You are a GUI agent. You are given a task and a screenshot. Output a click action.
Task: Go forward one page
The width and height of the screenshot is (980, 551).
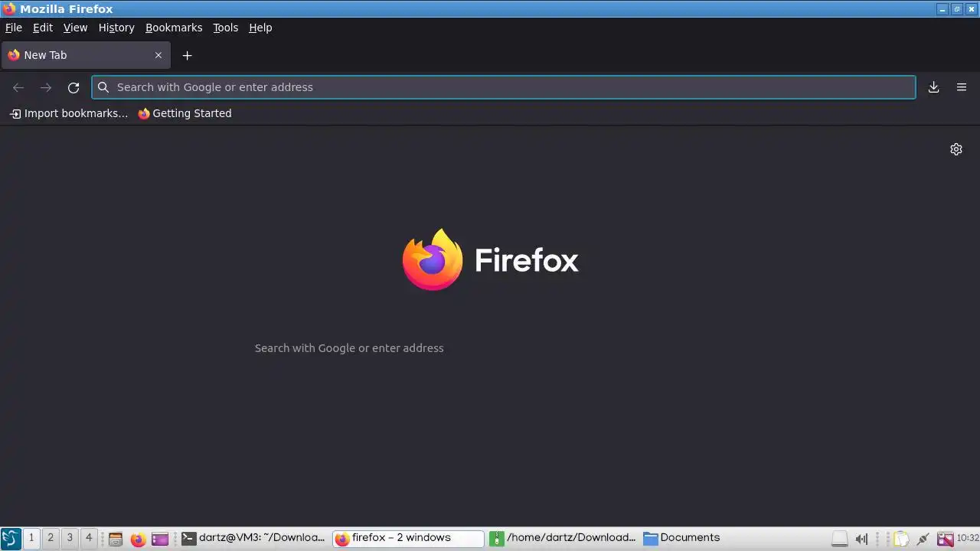(46, 87)
